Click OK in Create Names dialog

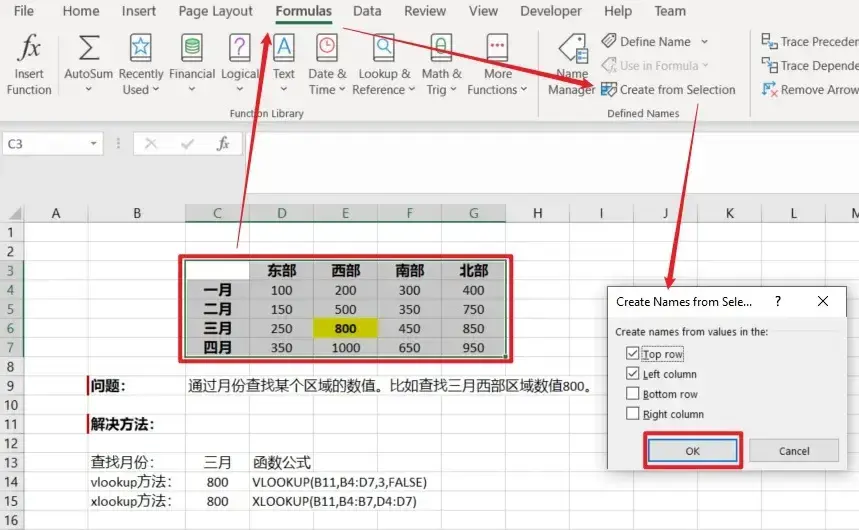coord(692,451)
